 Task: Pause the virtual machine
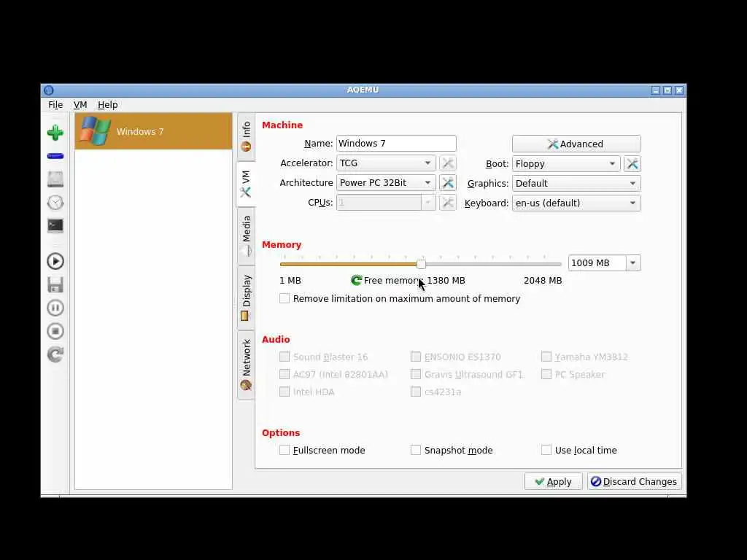[x=55, y=308]
